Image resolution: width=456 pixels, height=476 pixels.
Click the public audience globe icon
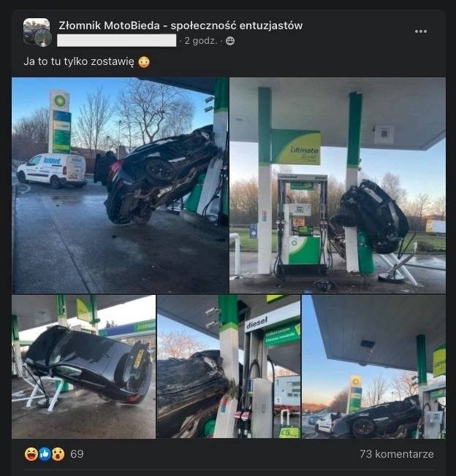coord(230,41)
